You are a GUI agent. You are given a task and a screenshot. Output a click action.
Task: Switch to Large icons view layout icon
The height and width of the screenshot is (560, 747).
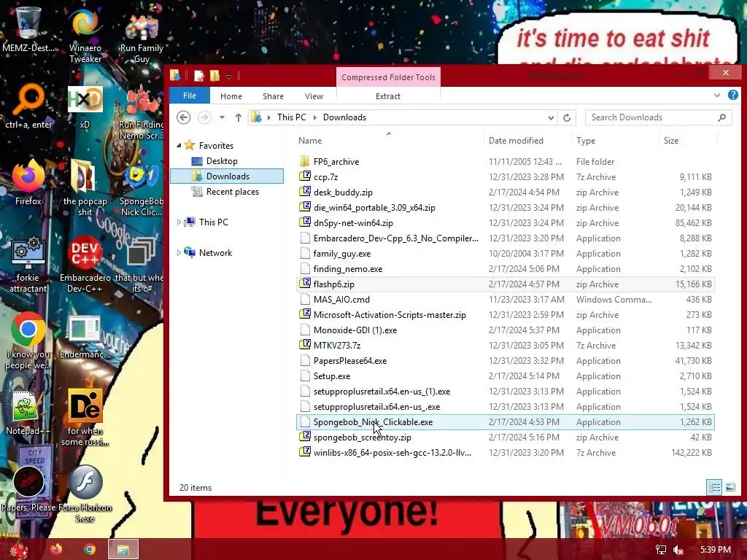(x=729, y=487)
